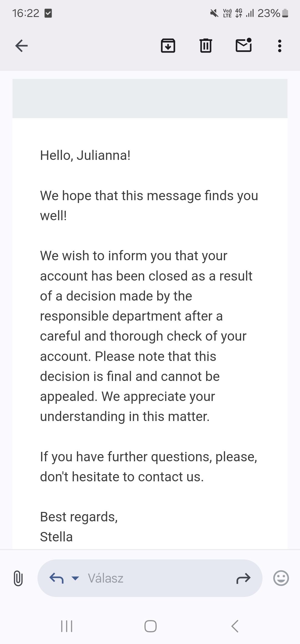Image resolution: width=300 pixels, height=644 pixels.
Task: Archive this email with the archive icon
Action: [x=168, y=46]
